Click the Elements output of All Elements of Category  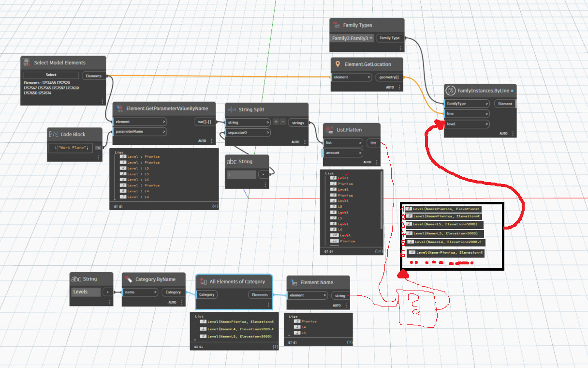tap(260, 294)
